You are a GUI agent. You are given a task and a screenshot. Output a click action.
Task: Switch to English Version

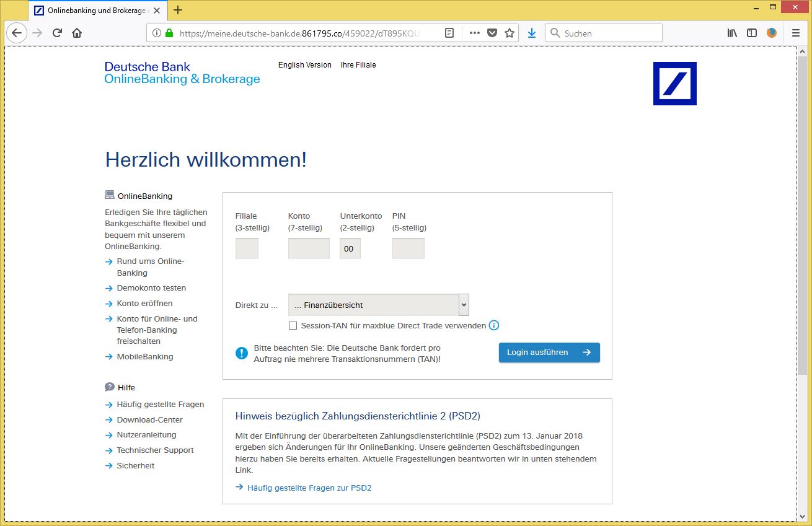[x=305, y=65]
